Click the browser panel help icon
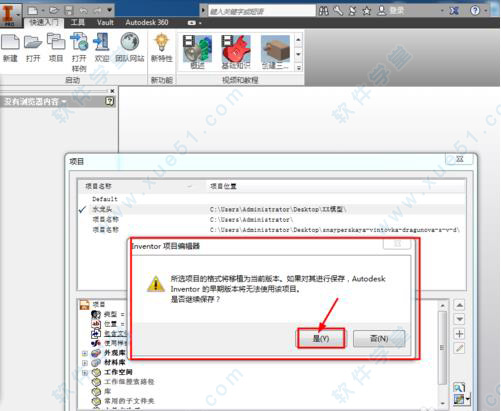 coord(109,101)
